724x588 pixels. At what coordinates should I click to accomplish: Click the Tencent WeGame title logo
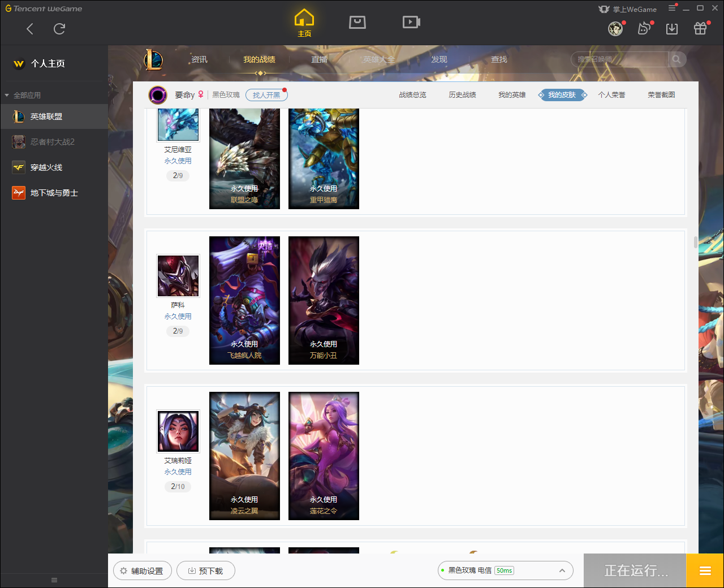(x=44, y=8)
